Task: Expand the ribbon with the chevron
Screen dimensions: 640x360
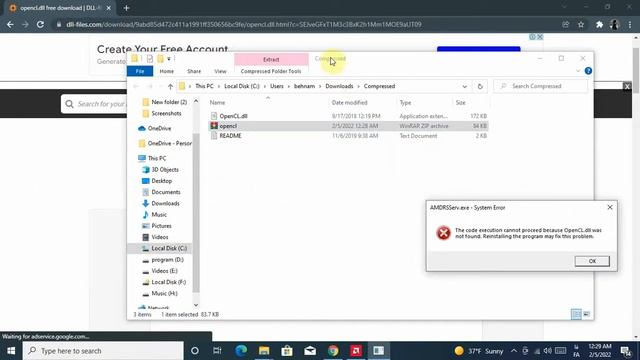Action: click(578, 71)
